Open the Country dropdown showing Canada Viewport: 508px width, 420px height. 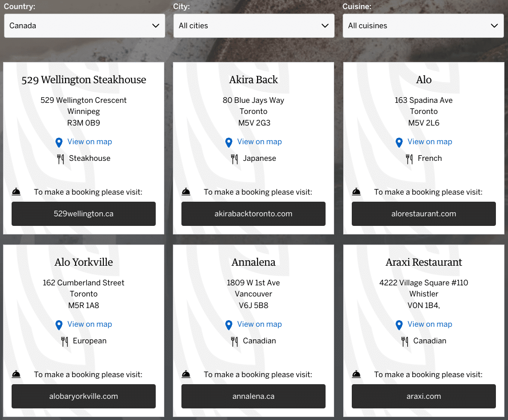click(84, 26)
